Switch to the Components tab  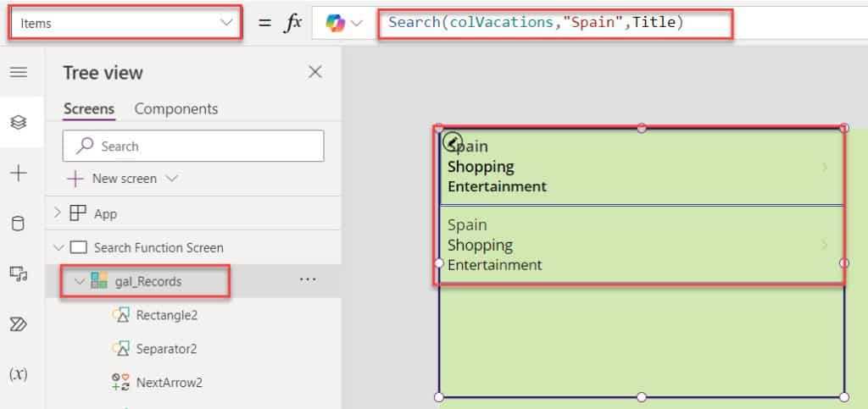tap(176, 109)
